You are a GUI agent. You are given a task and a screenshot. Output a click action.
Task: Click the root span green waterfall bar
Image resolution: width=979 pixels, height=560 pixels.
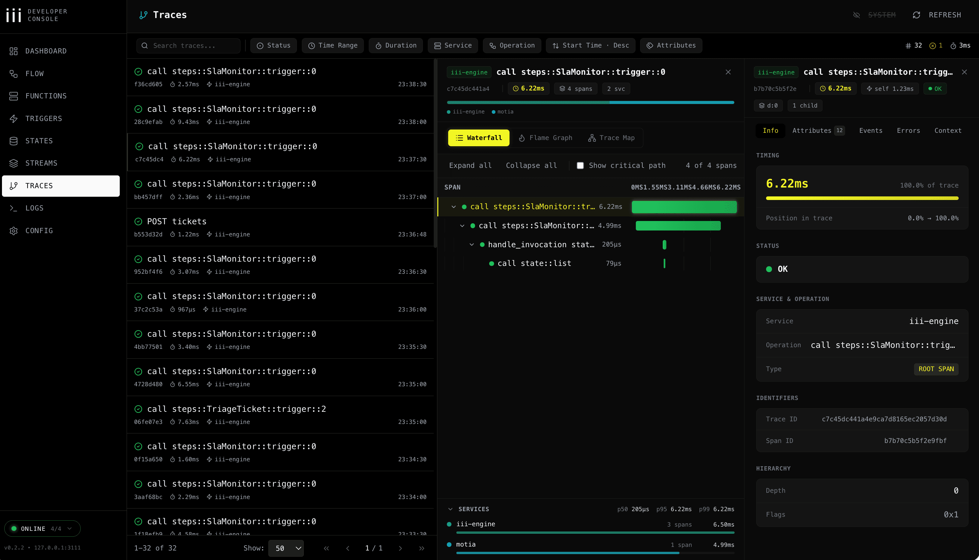[684, 207]
